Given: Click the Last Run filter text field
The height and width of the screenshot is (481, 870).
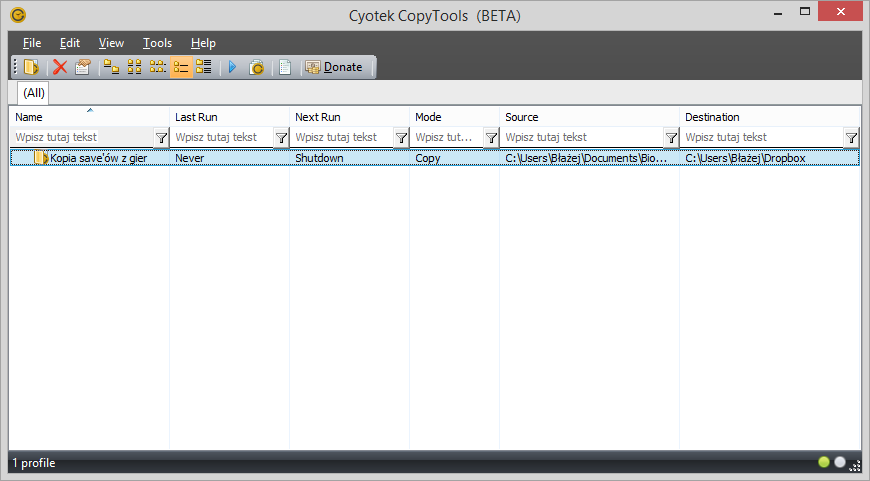Looking at the screenshot, I should pyautogui.click(x=222, y=137).
